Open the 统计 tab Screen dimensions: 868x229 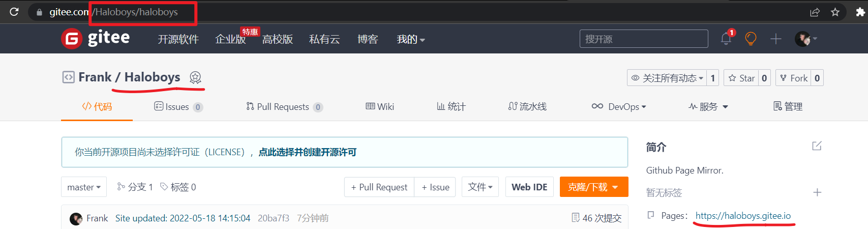click(x=451, y=106)
